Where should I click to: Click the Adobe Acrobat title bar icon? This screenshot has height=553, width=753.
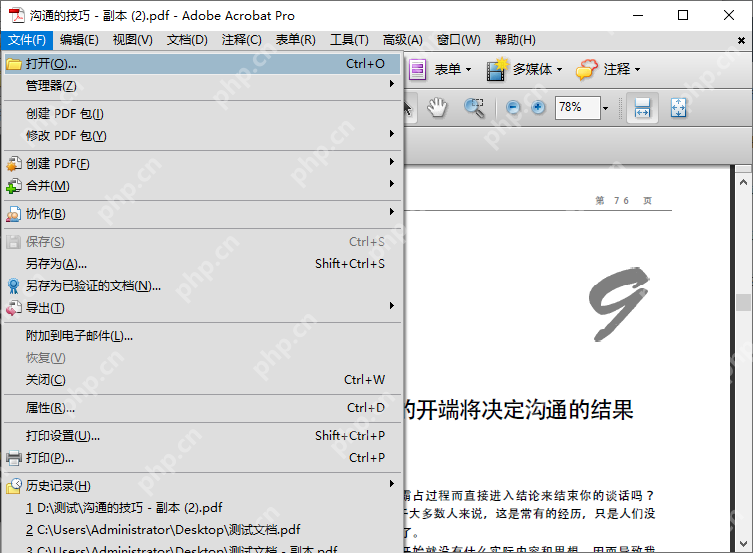coord(17,15)
